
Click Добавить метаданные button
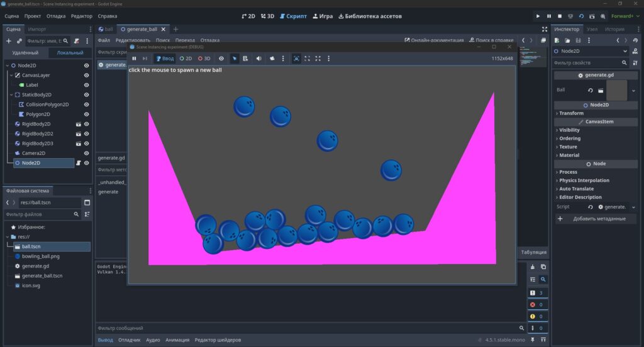[595, 219]
